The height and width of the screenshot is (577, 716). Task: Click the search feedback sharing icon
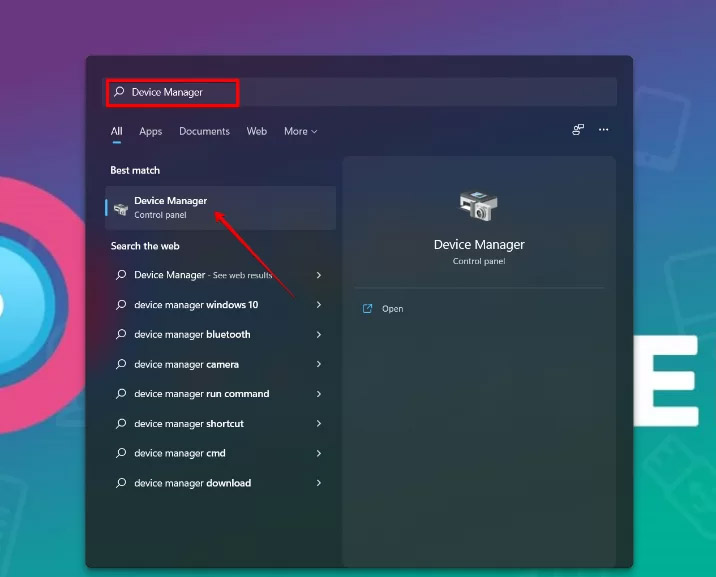click(578, 130)
